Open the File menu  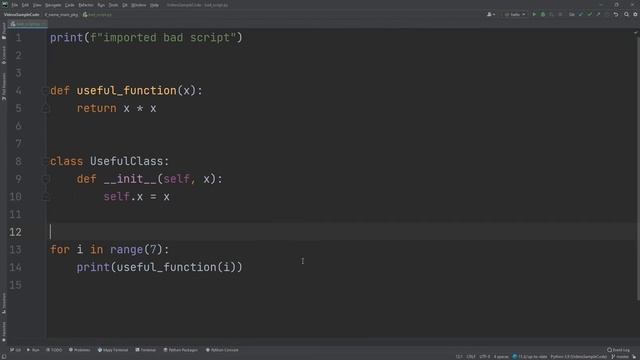[x=15, y=5]
